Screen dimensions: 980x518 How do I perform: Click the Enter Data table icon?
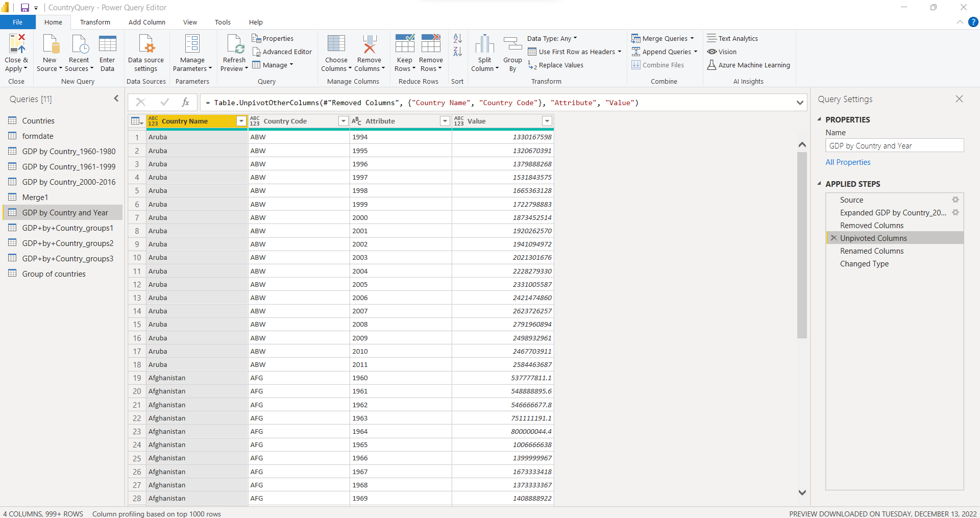(x=107, y=44)
